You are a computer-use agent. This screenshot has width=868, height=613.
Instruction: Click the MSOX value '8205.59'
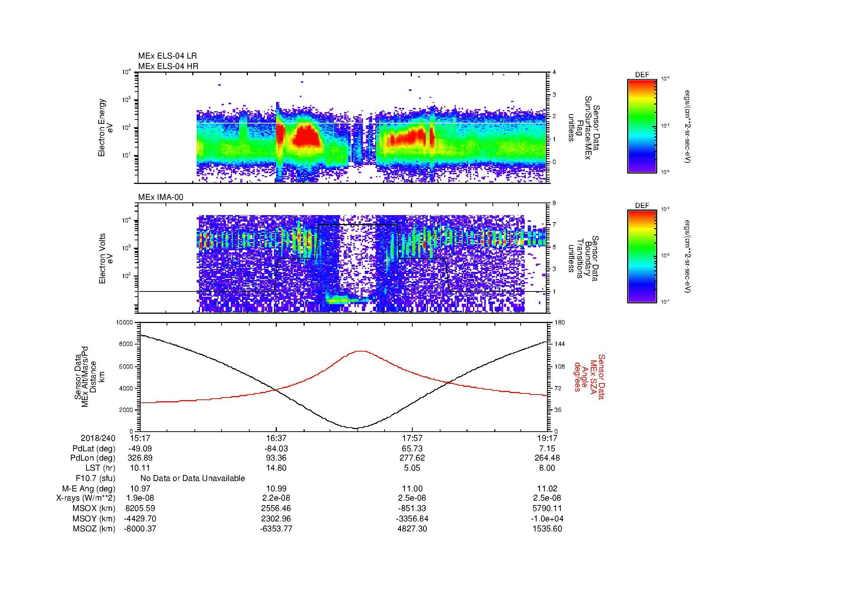pos(140,508)
